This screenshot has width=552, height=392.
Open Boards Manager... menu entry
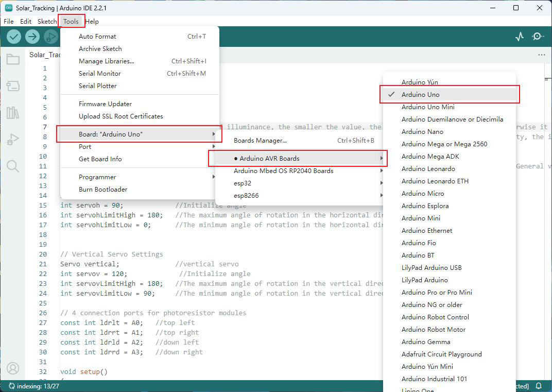point(300,141)
